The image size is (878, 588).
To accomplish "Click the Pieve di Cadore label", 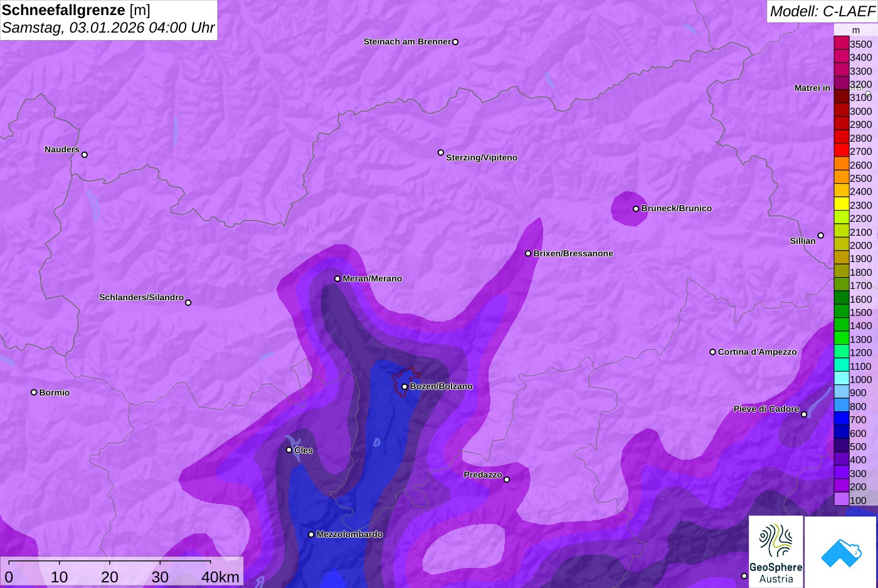I will point(766,409).
